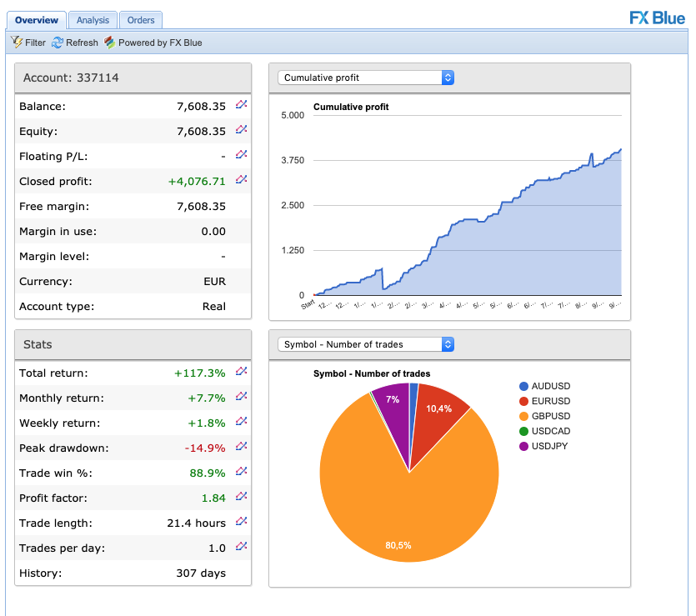Click the FX Blue logo
The height and width of the screenshot is (616, 696).
pyautogui.click(x=657, y=18)
